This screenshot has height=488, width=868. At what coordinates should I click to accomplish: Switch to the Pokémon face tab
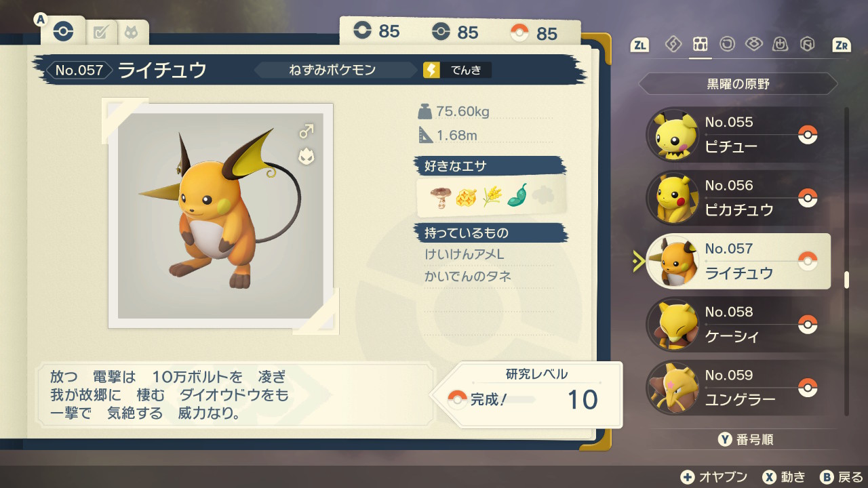pyautogui.click(x=130, y=32)
